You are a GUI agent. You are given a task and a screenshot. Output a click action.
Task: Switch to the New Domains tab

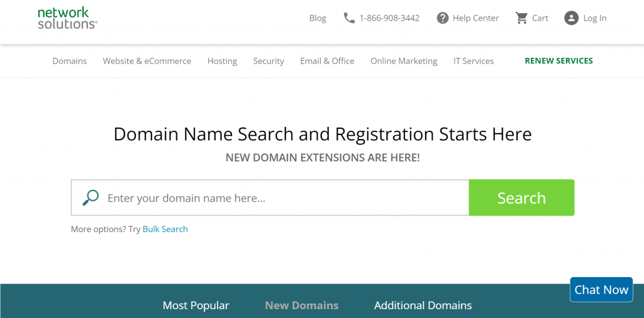click(302, 305)
